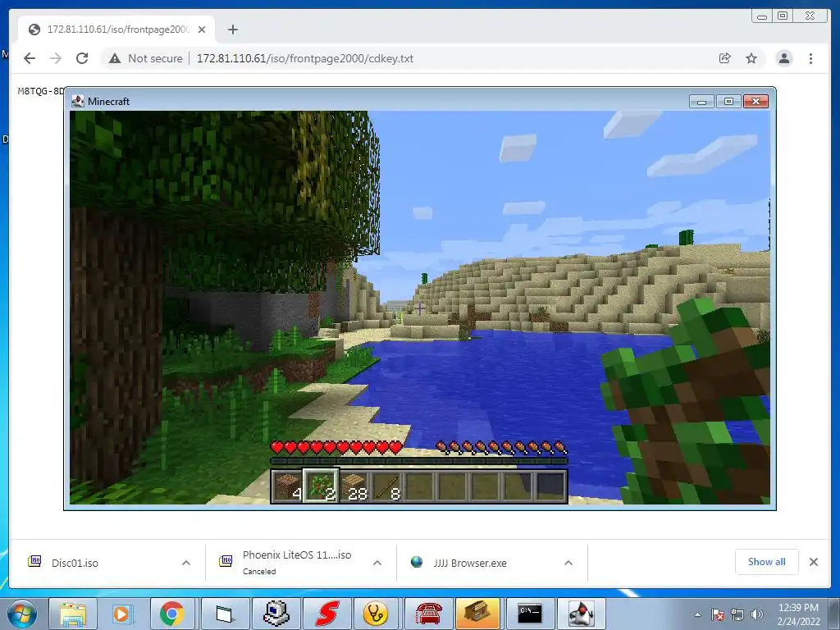Close the Minecraft window
Screen dimensions: 840x630
[756, 101]
